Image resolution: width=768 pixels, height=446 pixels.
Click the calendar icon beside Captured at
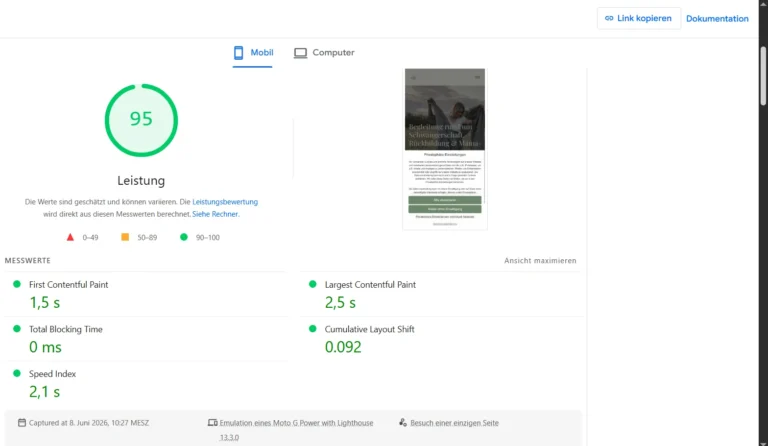click(22, 423)
